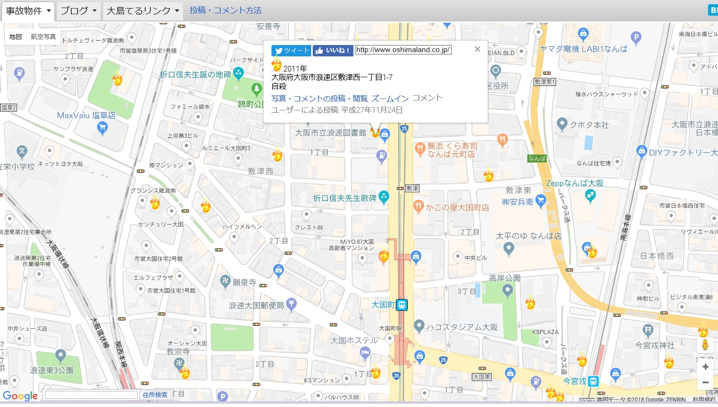
Task: Click the ズームイン link in popup
Action: pyautogui.click(x=390, y=98)
